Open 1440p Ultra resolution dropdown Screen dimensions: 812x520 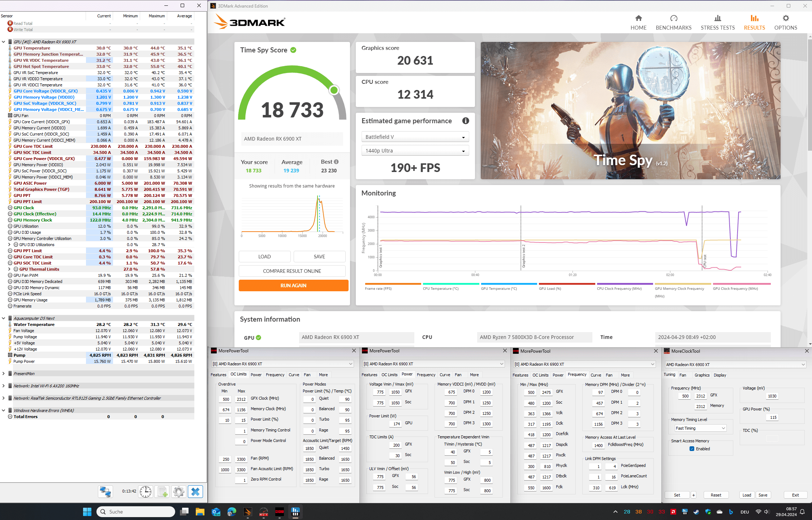click(415, 151)
